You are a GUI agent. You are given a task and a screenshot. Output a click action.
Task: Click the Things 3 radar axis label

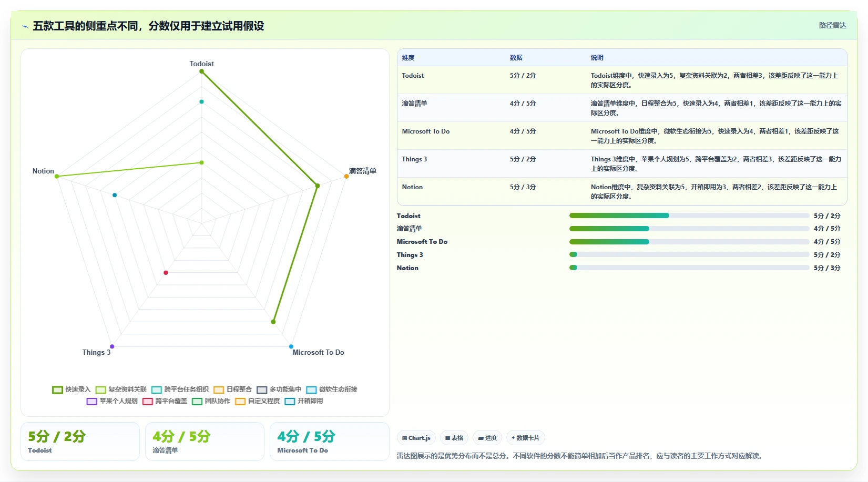click(96, 352)
